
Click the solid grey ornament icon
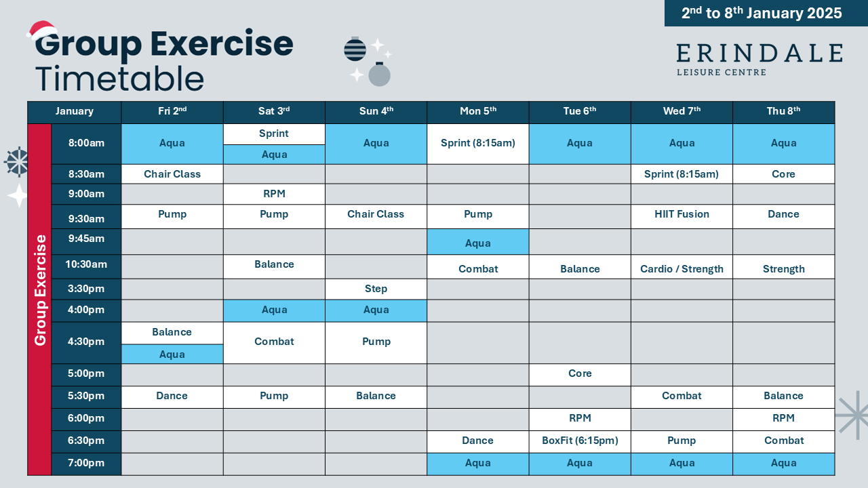(379, 74)
